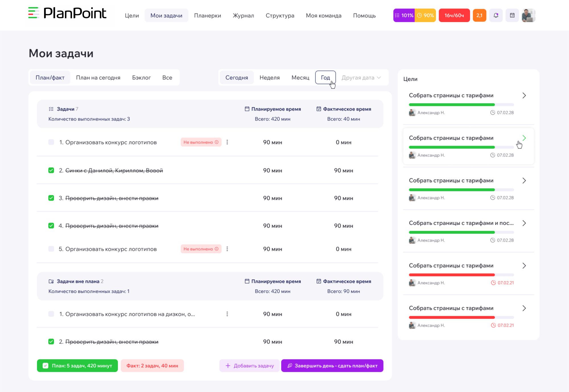Image resolution: width=569 pixels, height=392 pixels.
Task: Check the first 'Организовать конкурс логотипов' task
Action: click(51, 142)
